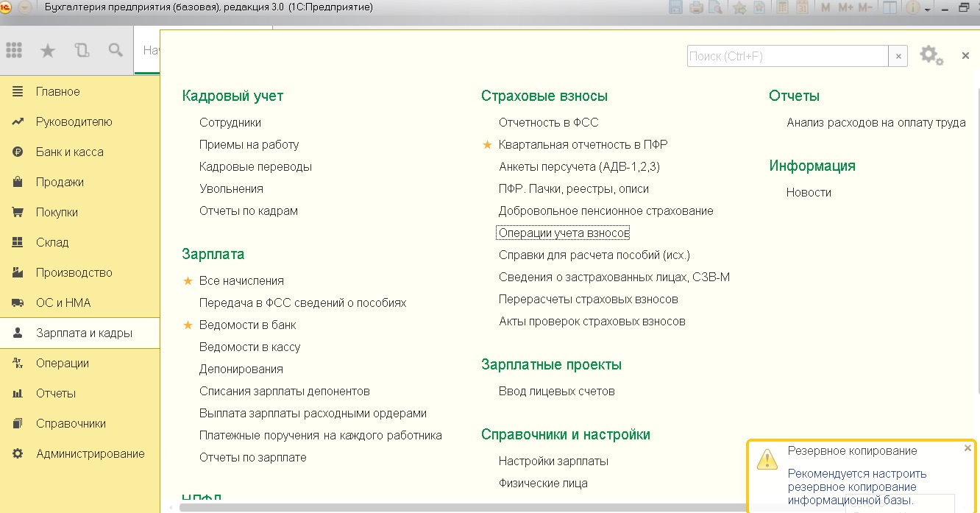Click the window panels layout icon

pyautogui.click(x=890, y=7)
